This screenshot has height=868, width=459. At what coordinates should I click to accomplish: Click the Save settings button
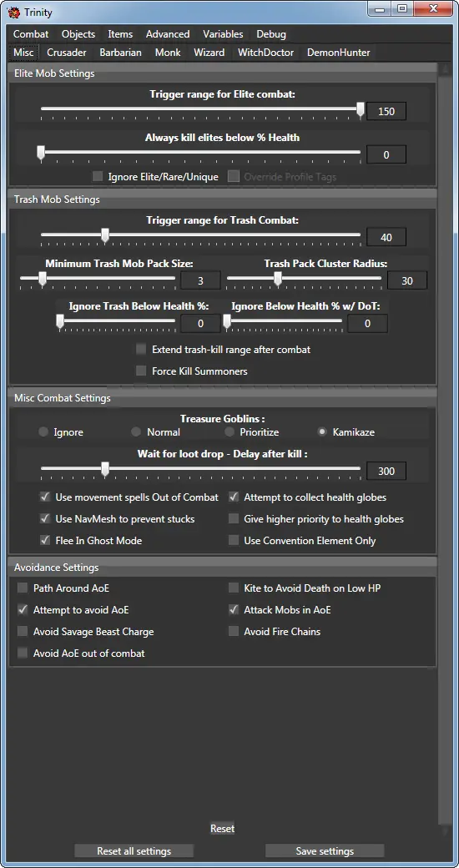click(x=325, y=850)
